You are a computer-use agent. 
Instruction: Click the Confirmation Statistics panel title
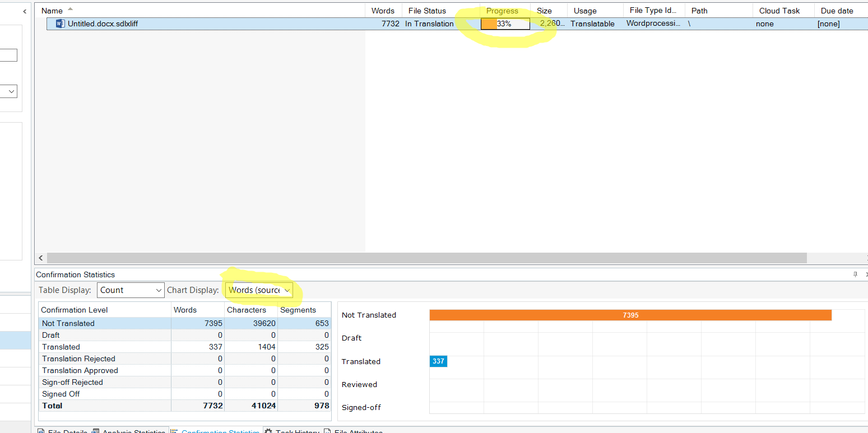click(75, 274)
